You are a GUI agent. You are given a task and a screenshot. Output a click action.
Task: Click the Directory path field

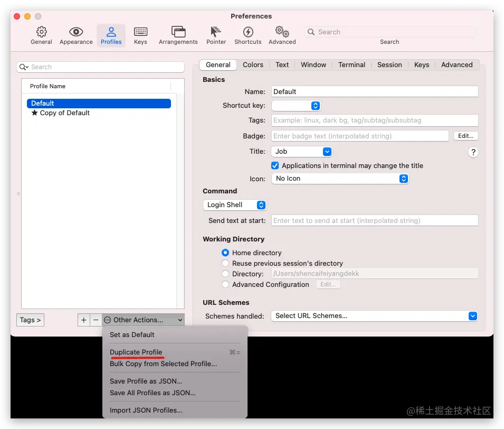pyautogui.click(x=375, y=274)
